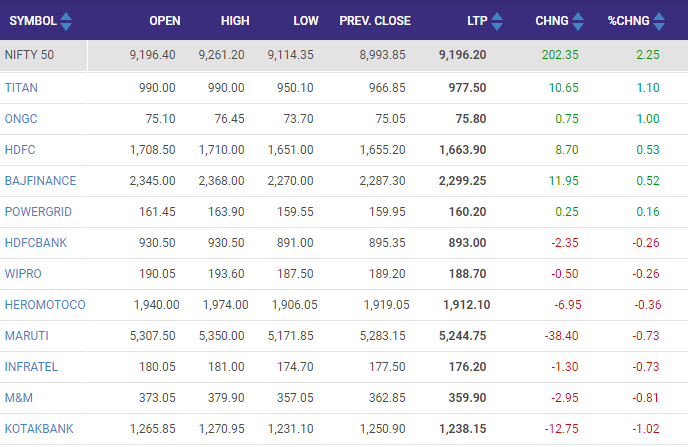688x447 pixels.
Task: Click the M&M symbol link
Action: tap(19, 398)
